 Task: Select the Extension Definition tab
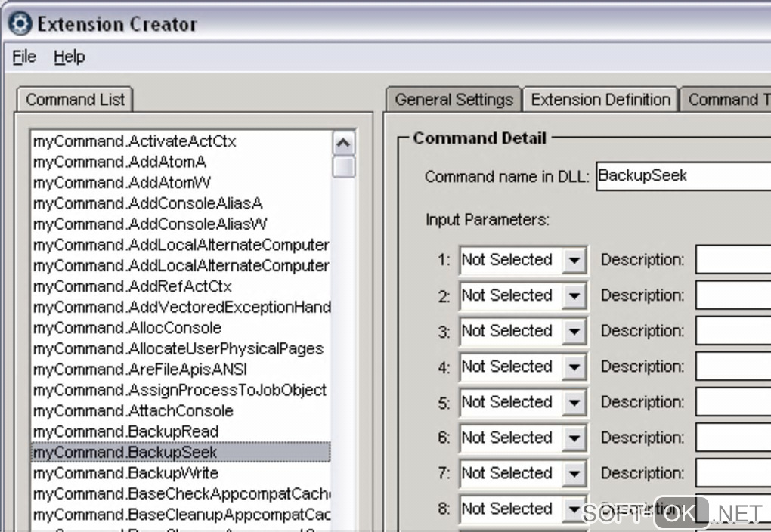click(x=600, y=100)
